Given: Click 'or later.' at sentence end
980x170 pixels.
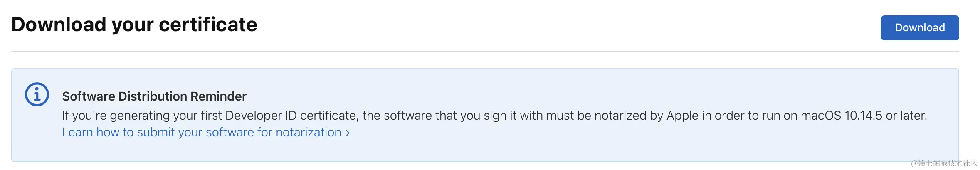Looking at the screenshot, I should click(906, 116).
